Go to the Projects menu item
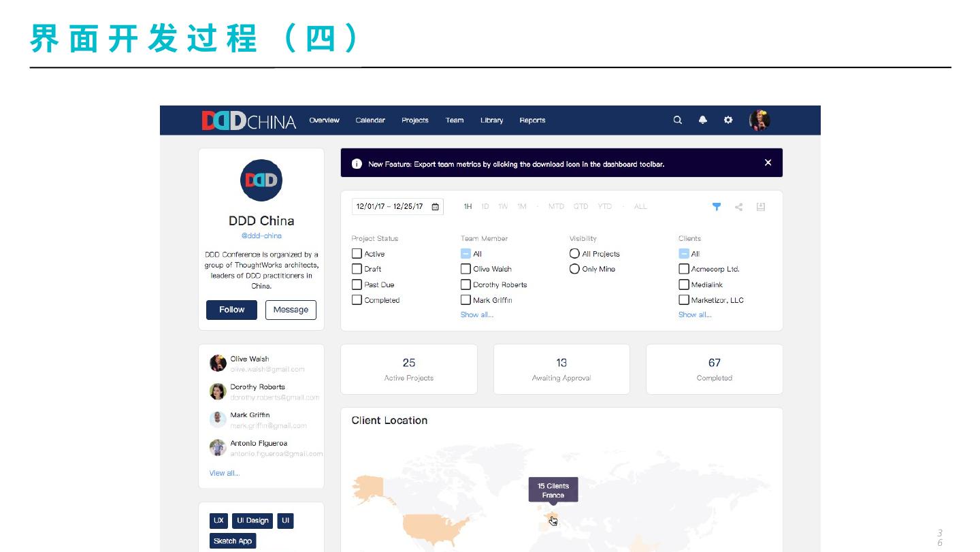Screen dimensions: 980x552 414,120
